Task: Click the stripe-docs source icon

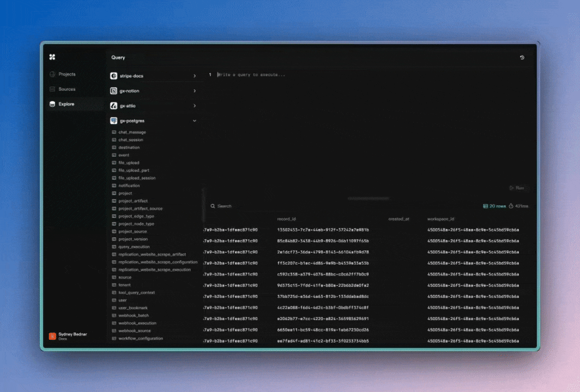Action: (x=113, y=76)
